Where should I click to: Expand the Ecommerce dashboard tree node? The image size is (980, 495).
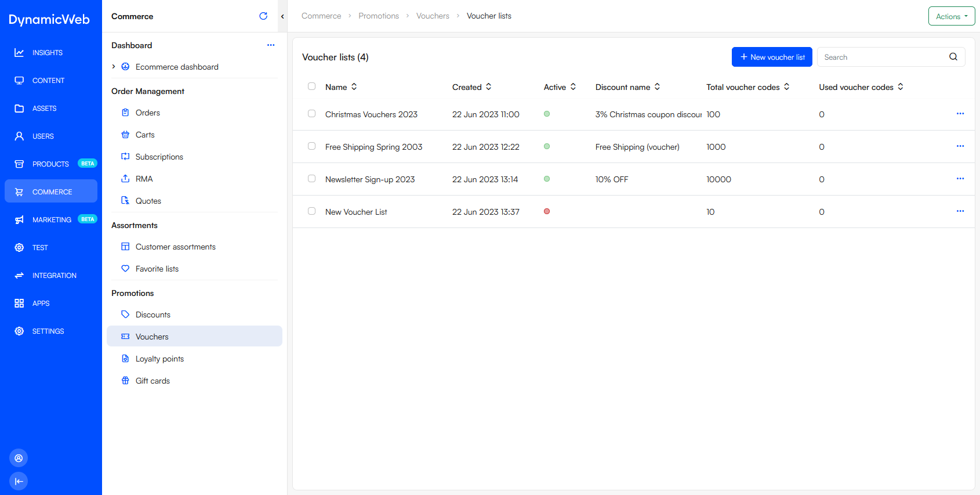[114, 67]
